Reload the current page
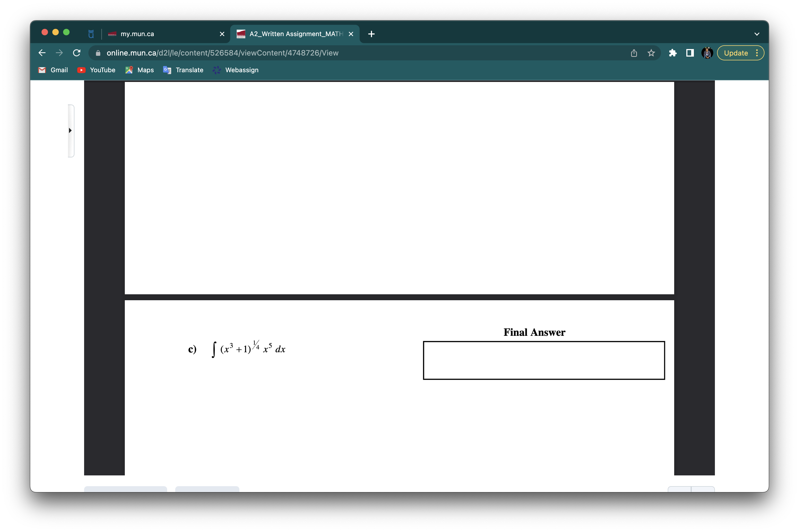The image size is (799, 532). [x=76, y=53]
